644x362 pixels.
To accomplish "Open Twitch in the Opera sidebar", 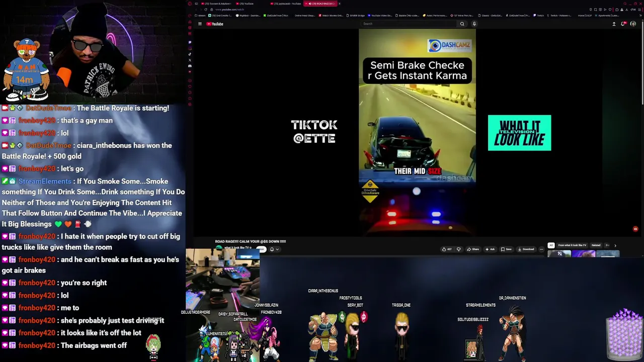I will pos(190,42).
